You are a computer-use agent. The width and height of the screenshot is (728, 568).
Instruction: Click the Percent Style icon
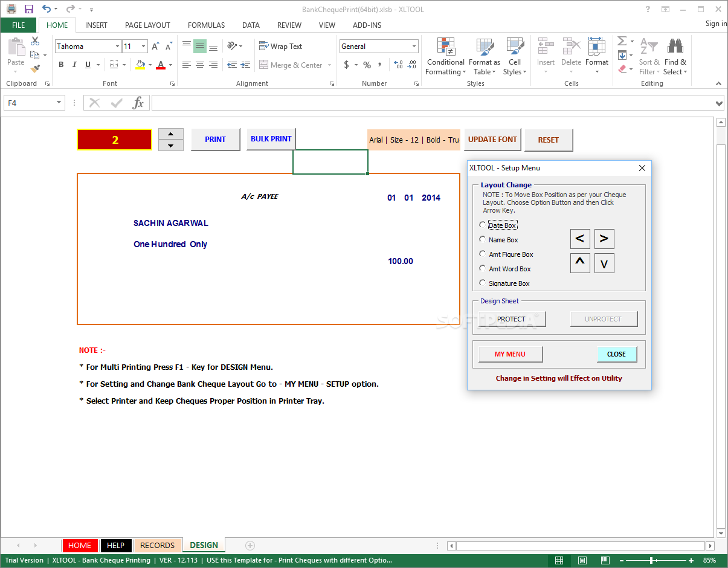367,65
